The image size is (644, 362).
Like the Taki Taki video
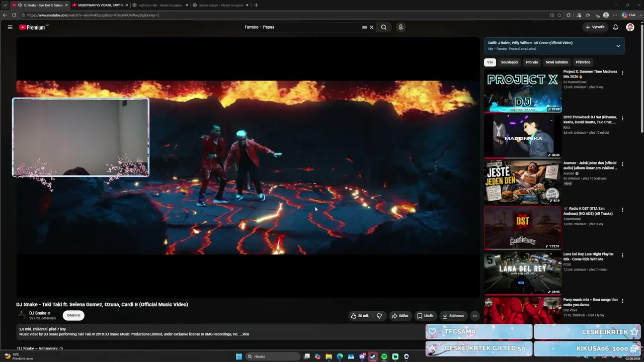click(360, 316)
